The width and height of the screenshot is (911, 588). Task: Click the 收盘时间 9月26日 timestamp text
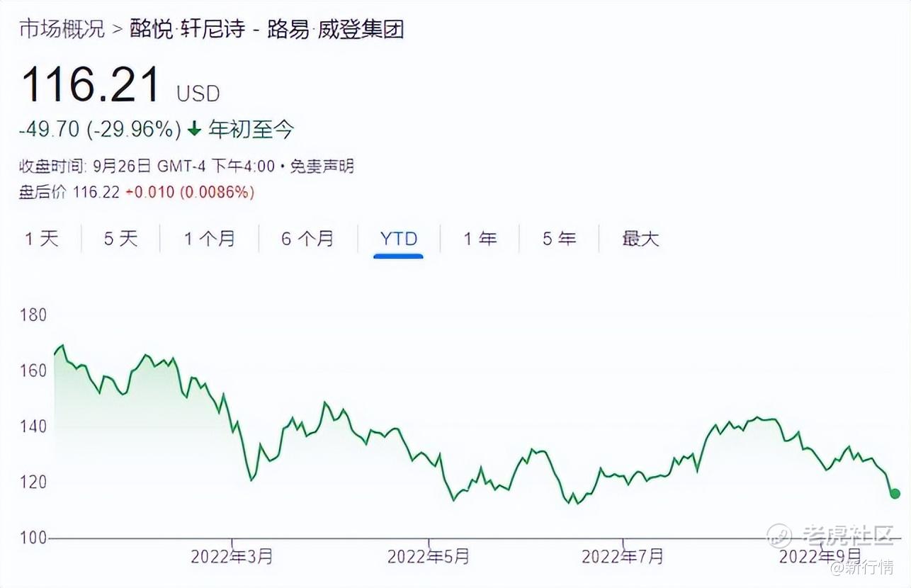pos(147,166)
